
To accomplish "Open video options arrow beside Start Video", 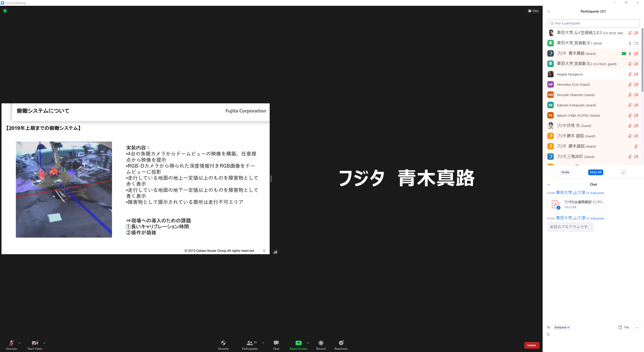I will tap(44, 343).
